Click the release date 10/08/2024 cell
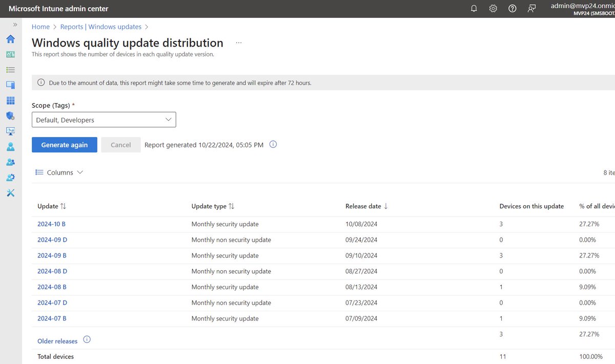615x364 pixels. pyautogui.click(x=361, y=224)
